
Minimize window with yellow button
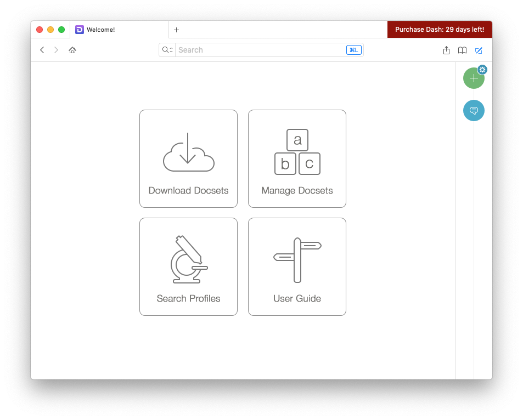pos(50,30)
